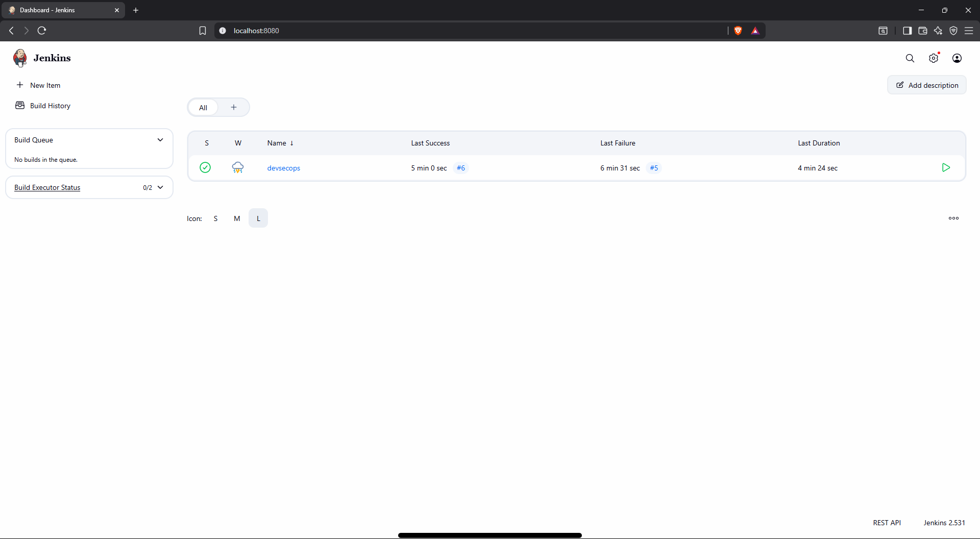Image resolution: width=980 pixels, height=539 pixels.
Task: Schedule a build with green play icon
Action: [945, 168]
